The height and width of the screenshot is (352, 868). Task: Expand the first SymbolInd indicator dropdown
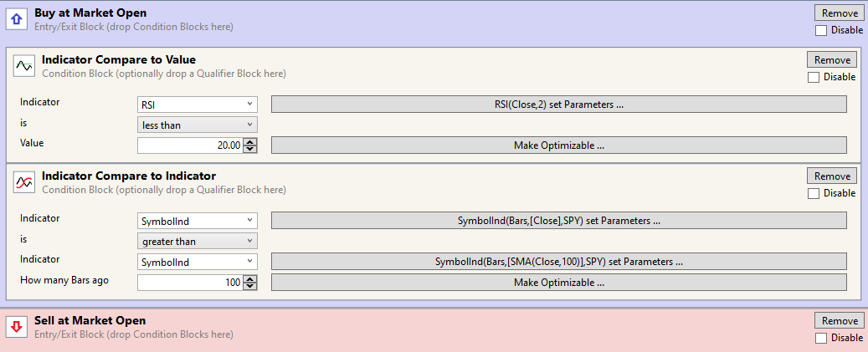(197, 221)
